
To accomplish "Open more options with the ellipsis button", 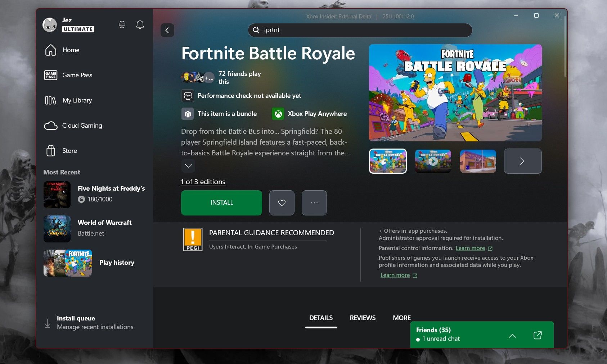I will pyautogui.click(x=314, y=203).
